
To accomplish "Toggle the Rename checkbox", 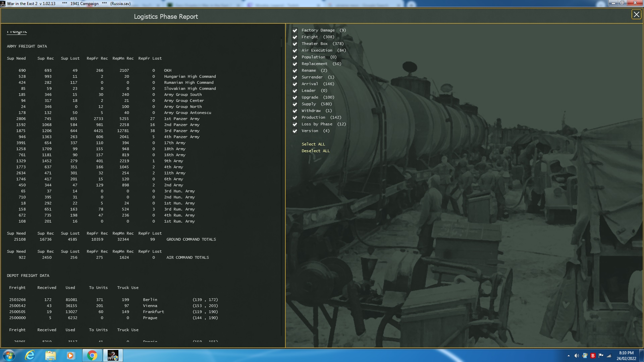I will 295,71.
